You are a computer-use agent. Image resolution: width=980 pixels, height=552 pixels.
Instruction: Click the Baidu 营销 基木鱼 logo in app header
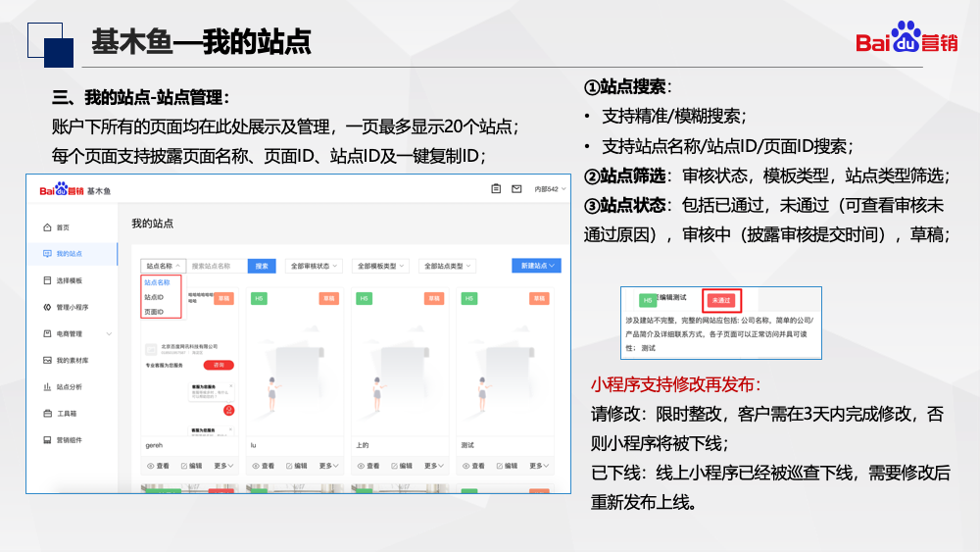point(75,190)
